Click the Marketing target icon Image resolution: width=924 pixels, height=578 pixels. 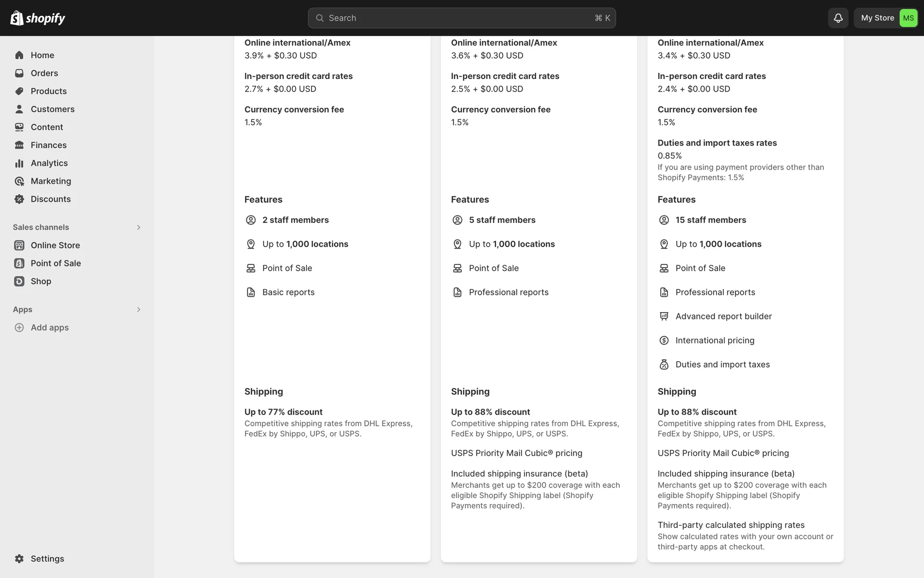coord(19,181)
